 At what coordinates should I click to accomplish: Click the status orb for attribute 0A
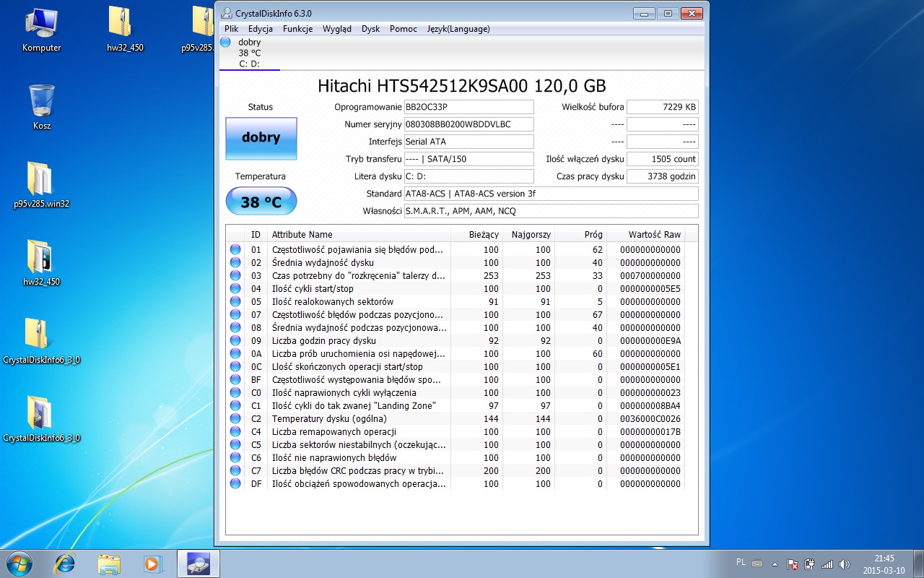point(235,353)
